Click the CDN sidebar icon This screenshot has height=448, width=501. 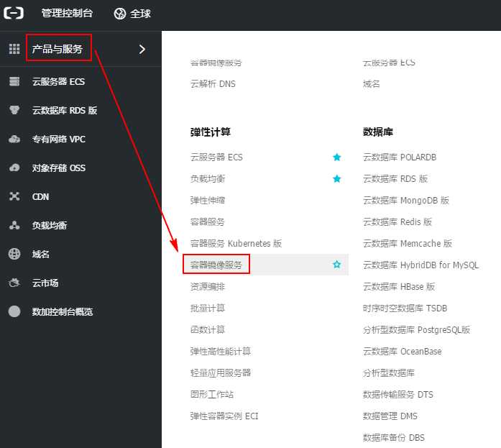click(x=14, y=196)
